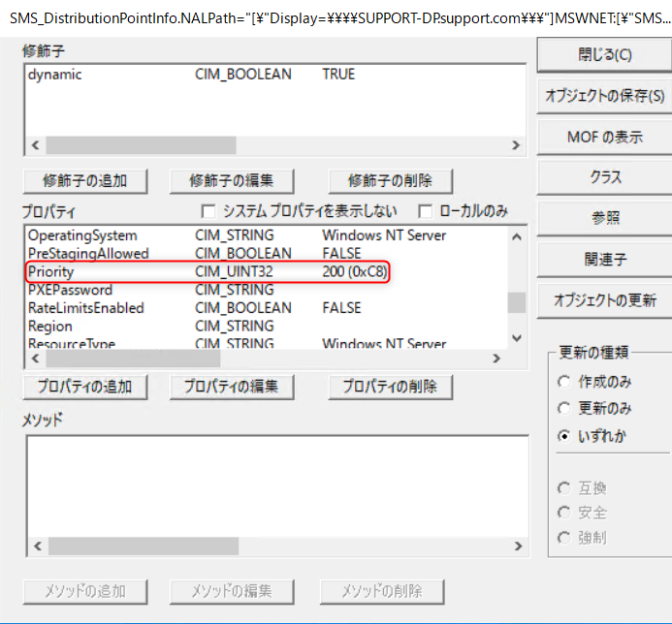Click プロパティの削除 button

click(391, 387)
